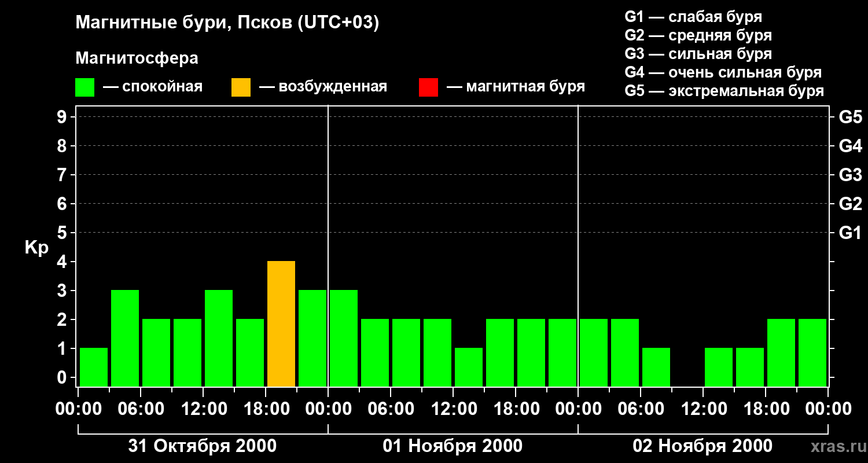Click the 'G5 — экстремальная буря' legend line
Viewport: 868px width, 463px height.
coord(724,91)
